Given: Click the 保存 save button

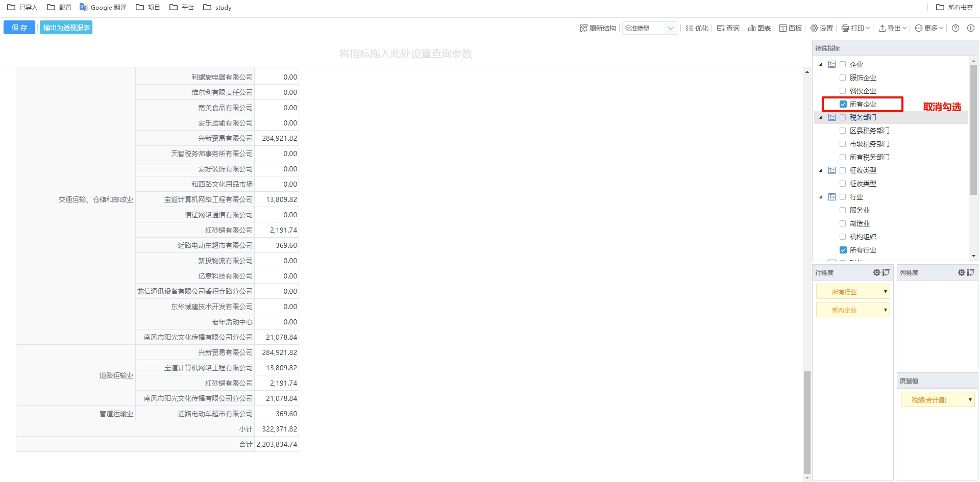Looking at the screenshot, I should [x=19, y=28].
